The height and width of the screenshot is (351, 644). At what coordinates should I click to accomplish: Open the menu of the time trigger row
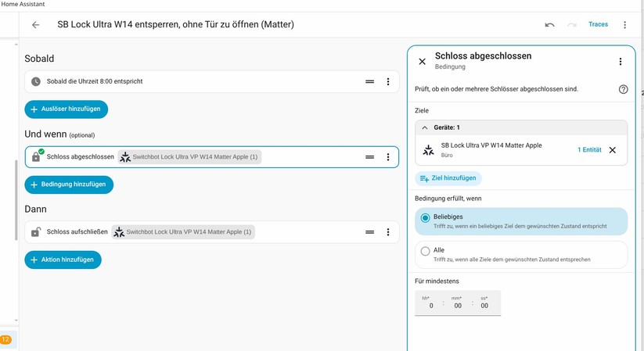tap(387, 81)
